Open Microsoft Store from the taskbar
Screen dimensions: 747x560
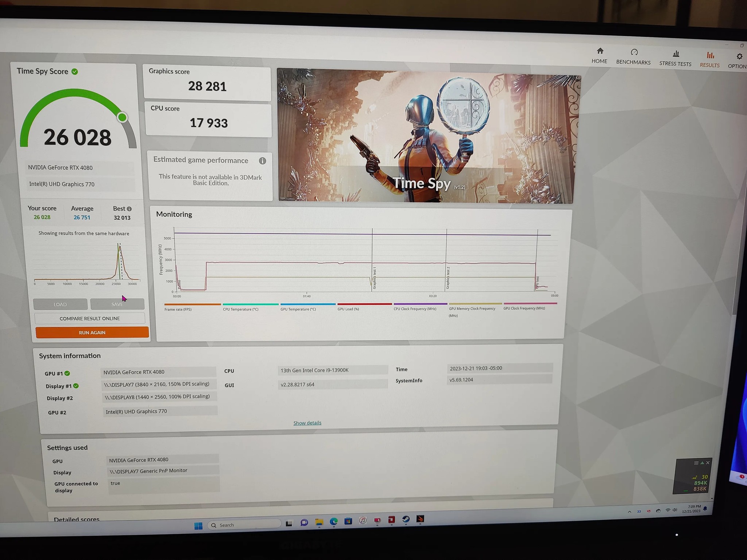pos(348,521)
